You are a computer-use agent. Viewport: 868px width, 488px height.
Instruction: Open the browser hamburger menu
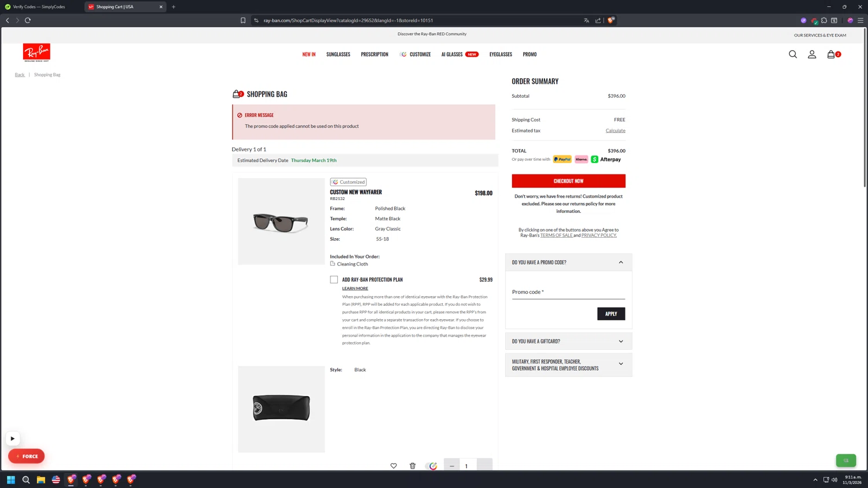(860, 20)
